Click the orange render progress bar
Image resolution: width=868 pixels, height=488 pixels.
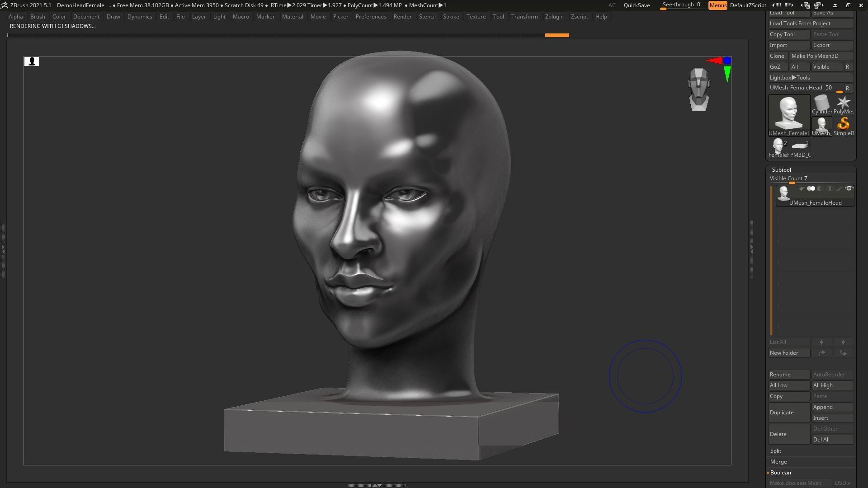pyautogui.click(x=557, y=35)
